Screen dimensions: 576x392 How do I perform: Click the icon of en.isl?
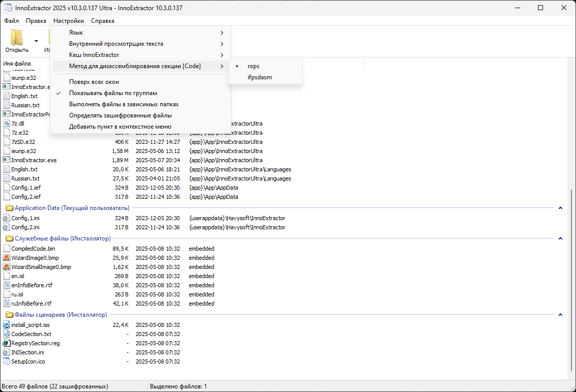[7, 276]
